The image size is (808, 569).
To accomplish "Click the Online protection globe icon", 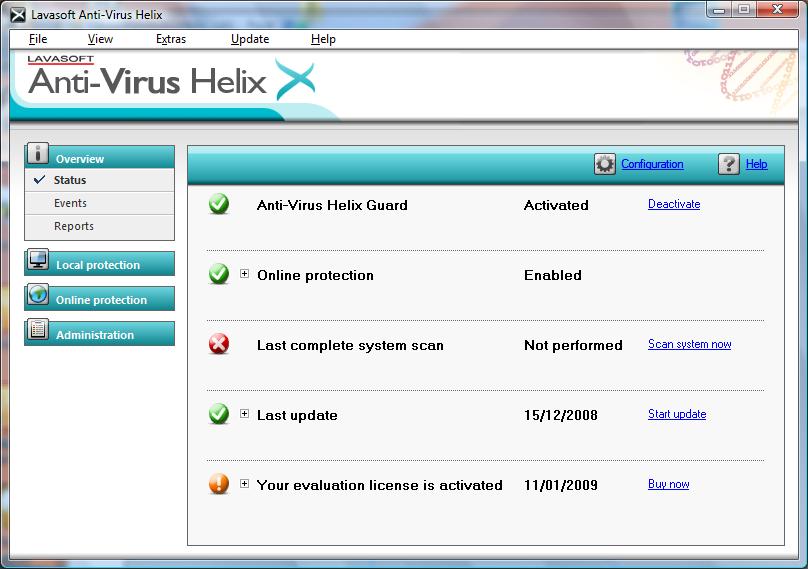I will 38,296.
